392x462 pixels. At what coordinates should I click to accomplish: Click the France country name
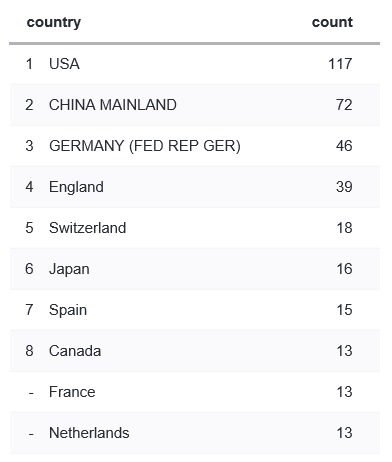72,392
